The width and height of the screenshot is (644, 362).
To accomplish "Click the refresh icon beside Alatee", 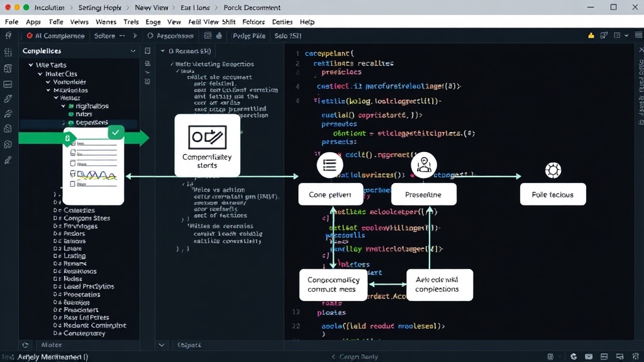I will [25, 345].
